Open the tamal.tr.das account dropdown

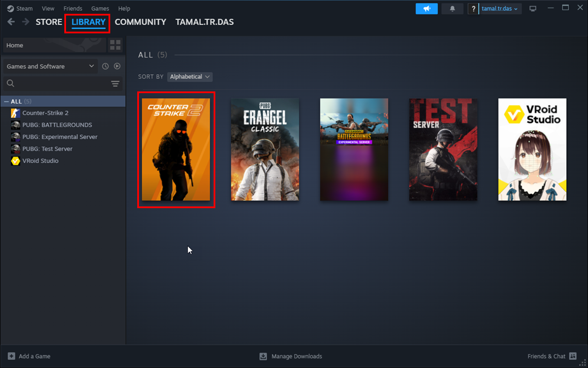point(500,9)
